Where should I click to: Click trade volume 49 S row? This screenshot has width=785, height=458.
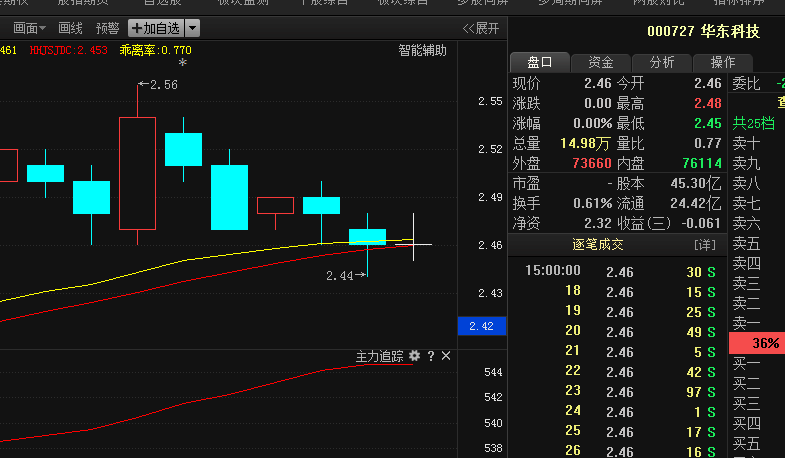619,332
